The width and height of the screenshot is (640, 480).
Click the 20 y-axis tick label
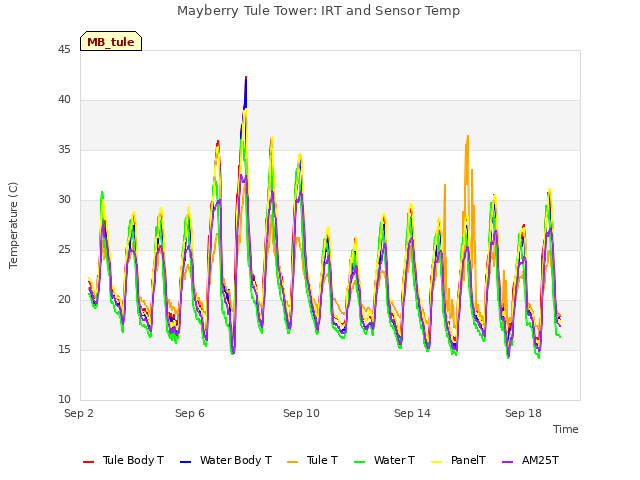(x=64, y=300)
